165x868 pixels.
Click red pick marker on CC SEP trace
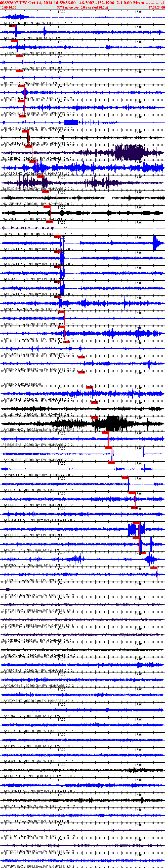click(x=12, y=26)
